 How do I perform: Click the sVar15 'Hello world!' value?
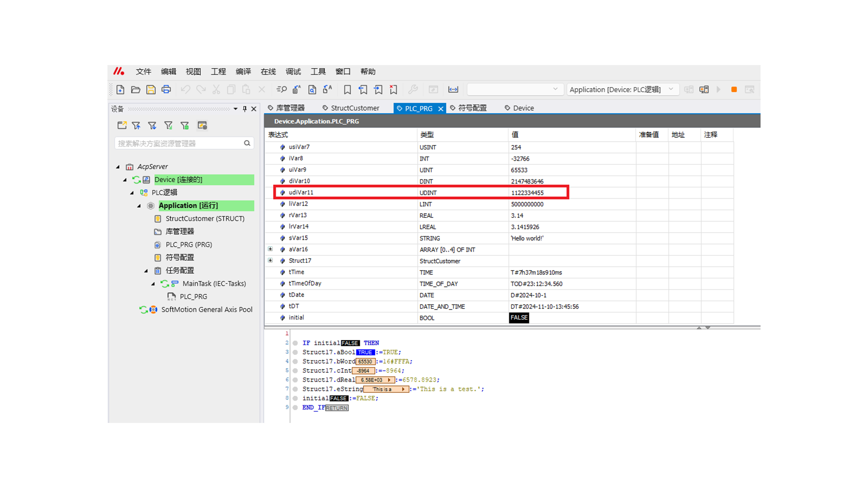pos(527,238)
